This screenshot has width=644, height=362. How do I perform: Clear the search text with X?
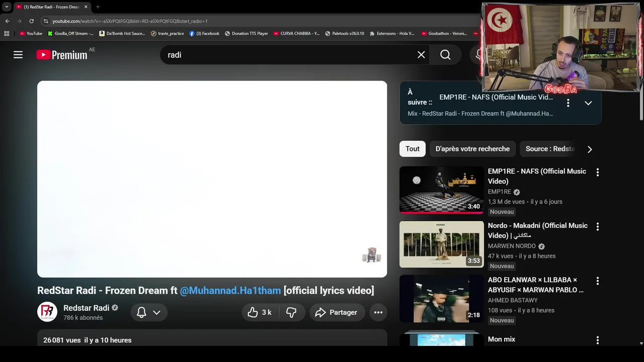421,55
